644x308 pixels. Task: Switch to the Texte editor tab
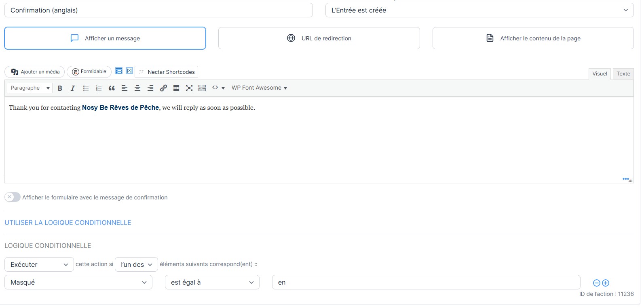point(623,73)
